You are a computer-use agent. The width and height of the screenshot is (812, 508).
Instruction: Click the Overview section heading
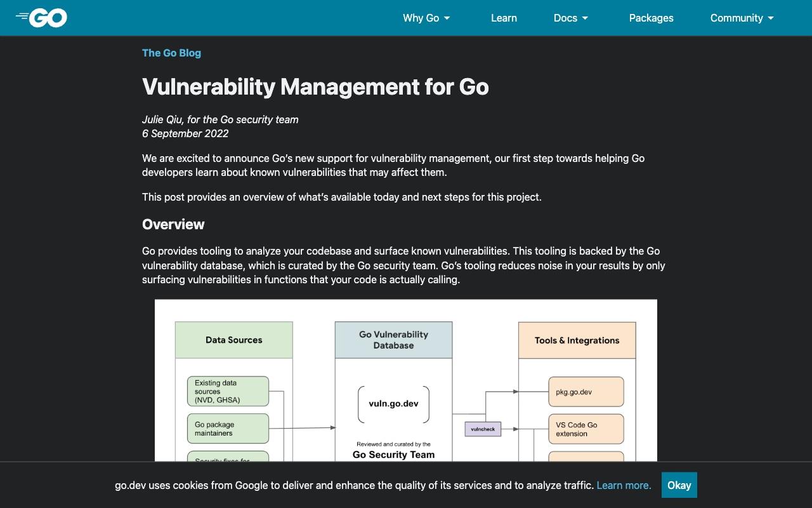173,224
